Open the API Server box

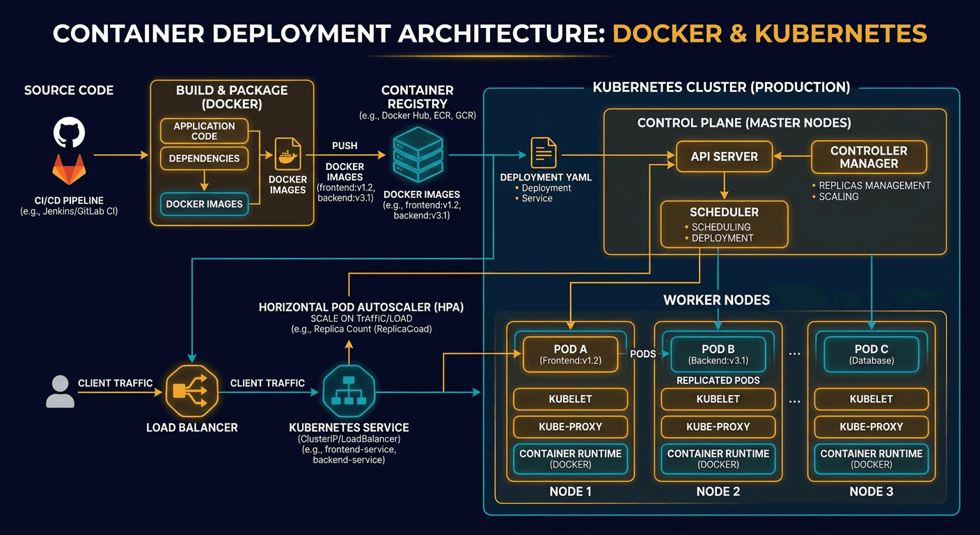[x=724, y=157]
